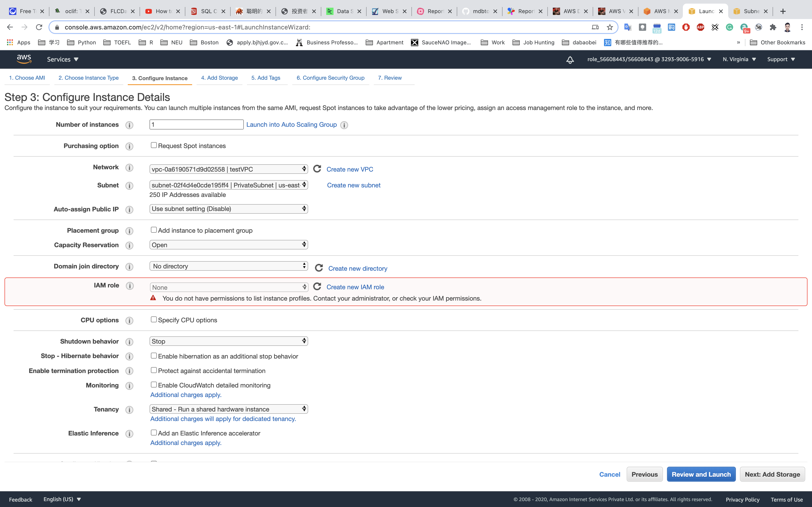The height and width of the screenshot is (507, 812).
Task: Go to the 4. Add Storage tab
Action: (220, 78)
